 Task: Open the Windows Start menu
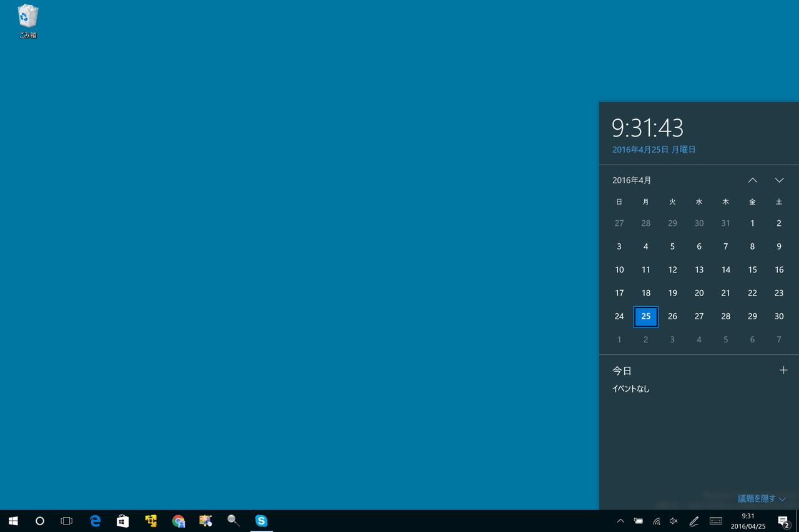(13, 521)
